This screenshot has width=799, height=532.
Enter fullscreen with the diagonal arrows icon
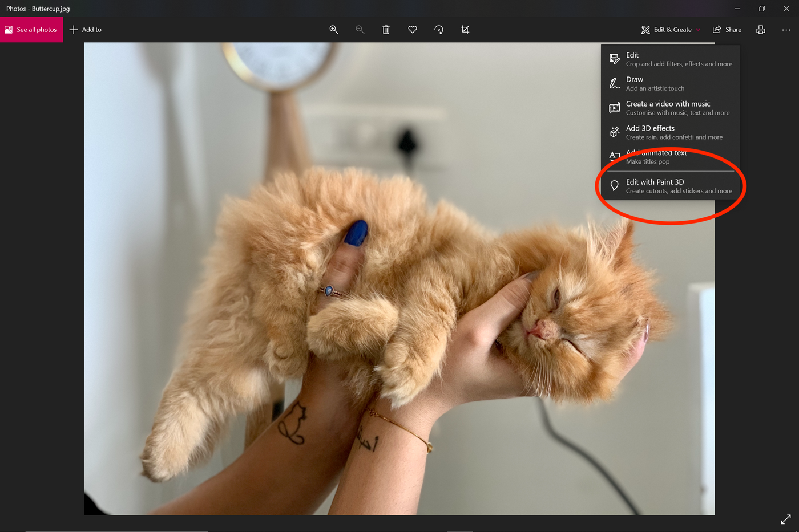[x=785, y=519]
